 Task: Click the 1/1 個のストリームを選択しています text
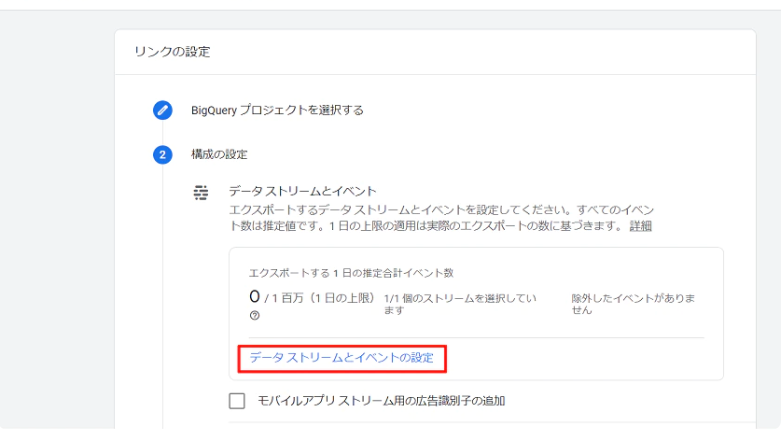[460, 304]
